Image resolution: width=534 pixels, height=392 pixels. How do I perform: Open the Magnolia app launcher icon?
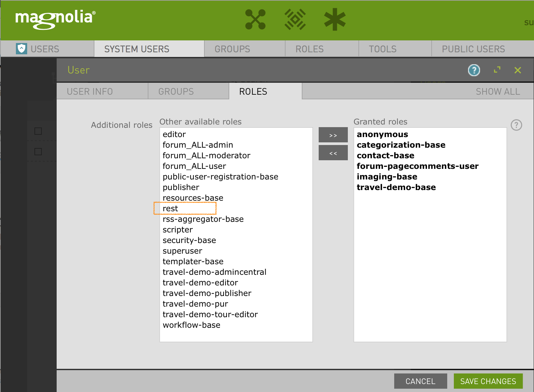point(255,20)
